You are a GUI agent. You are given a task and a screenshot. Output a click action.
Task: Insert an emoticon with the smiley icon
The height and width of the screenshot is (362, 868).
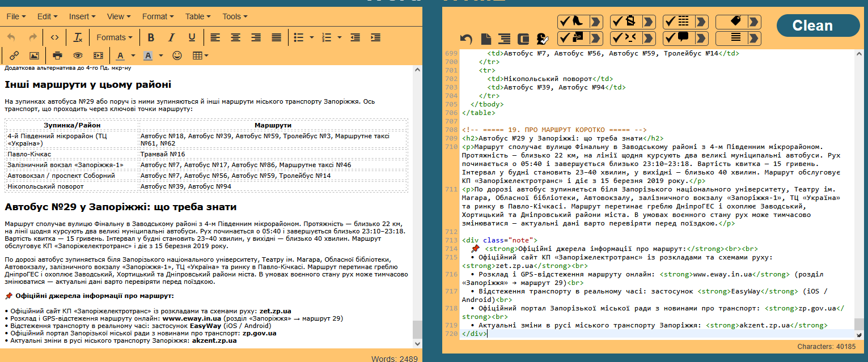tap(177, 56)
